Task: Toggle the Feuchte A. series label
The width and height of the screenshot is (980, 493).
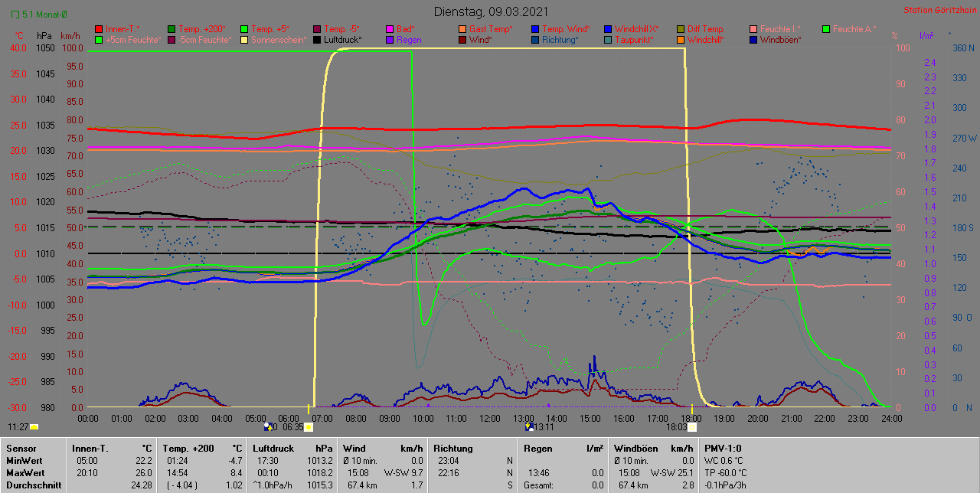Action: tap(854, 29)
